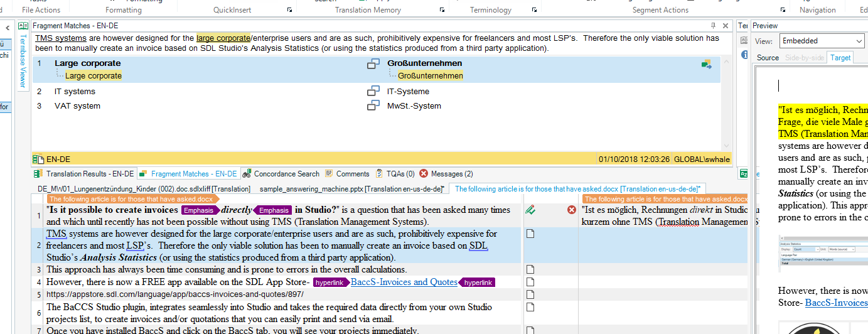Close the Fragment Matches panel

click(726, 26)
